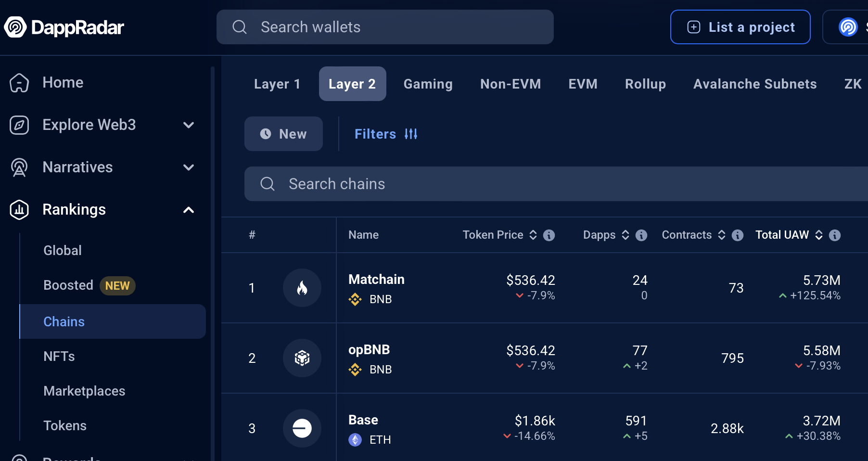Click the BNB token icon under opBNB
868x461 pixels.
pos(355,370)
